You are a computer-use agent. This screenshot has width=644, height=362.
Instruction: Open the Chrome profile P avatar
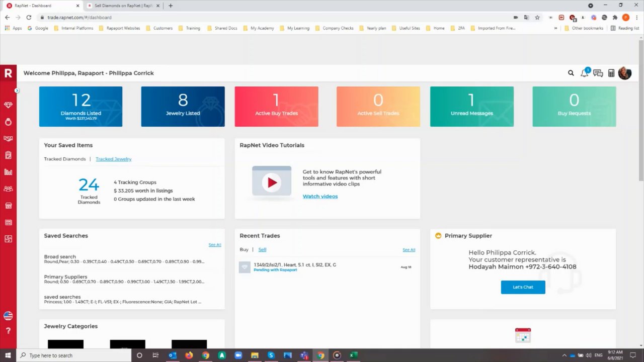pos(626,17)
